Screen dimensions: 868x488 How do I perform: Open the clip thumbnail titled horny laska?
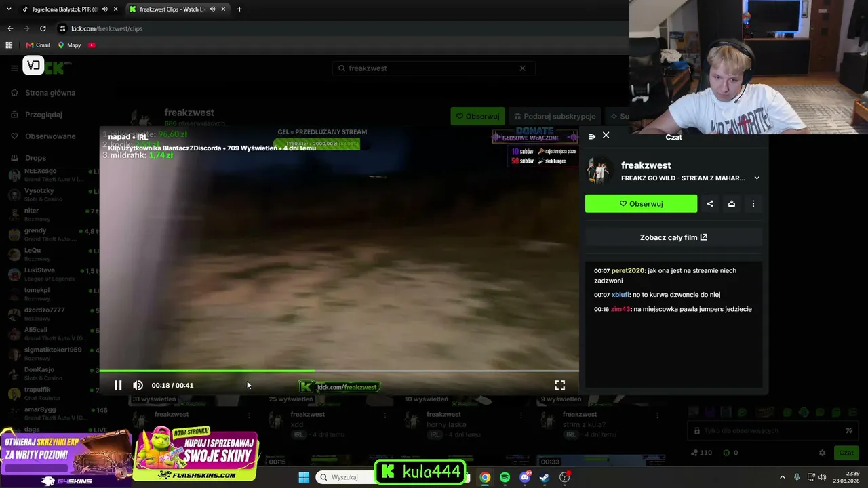pyautogui.click(x=447, y=424)
